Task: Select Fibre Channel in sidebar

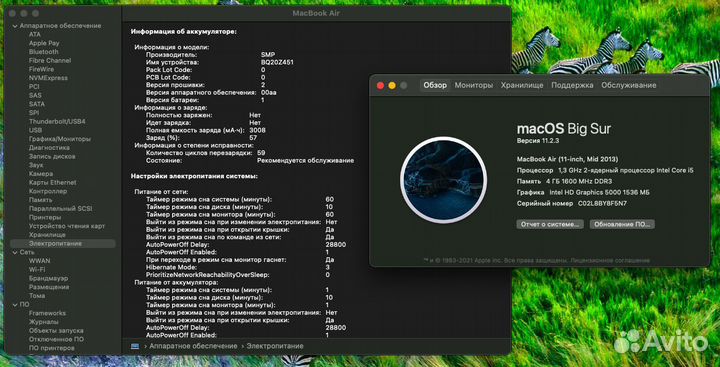Action: coord(50,61)
